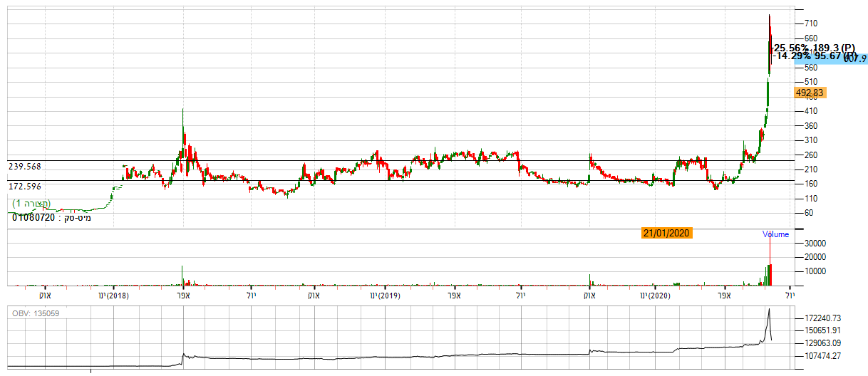Click the 710 price axis tick
Screen dimensions: 868x376
coord(811,23)
